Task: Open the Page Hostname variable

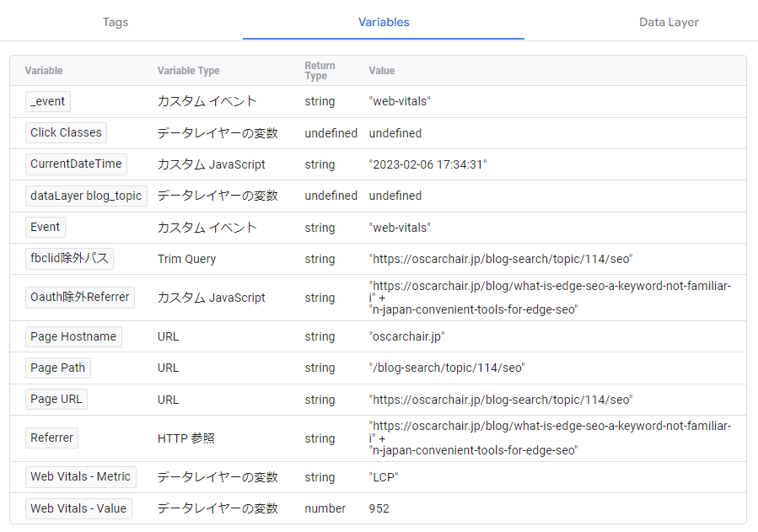Action: click(73, 336)
